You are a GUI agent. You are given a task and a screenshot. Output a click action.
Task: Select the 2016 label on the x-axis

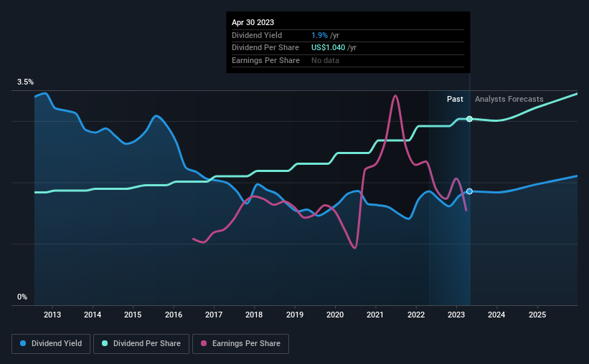pyautogui.click(x=174, y=315)
